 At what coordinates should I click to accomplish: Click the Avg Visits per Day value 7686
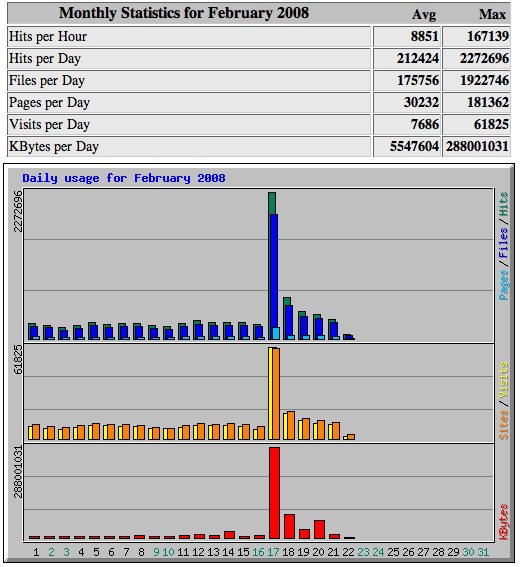pyautogui.click(x=425, y=124)
